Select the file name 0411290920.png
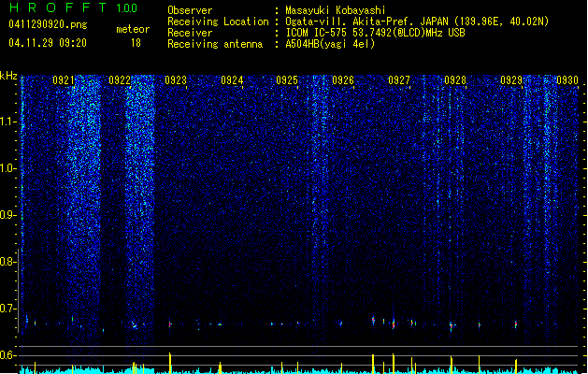This screenshot has width=588, height=374. click(x=48, y=24)
